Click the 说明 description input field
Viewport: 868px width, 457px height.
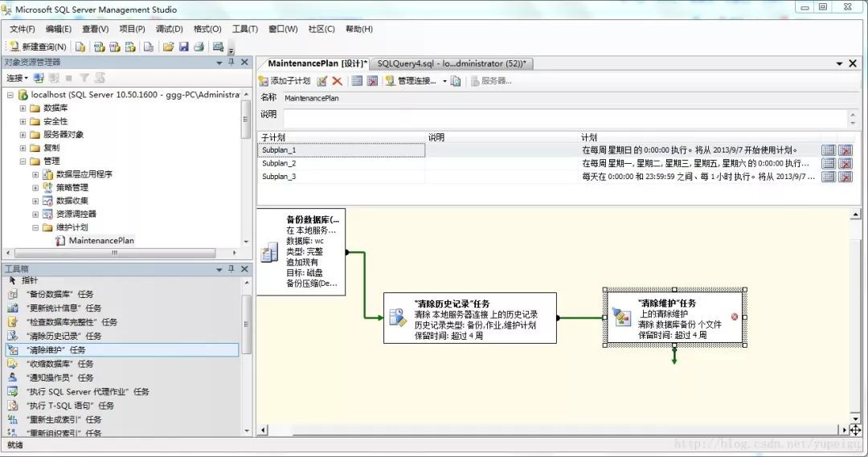click(x=563, y=117)
